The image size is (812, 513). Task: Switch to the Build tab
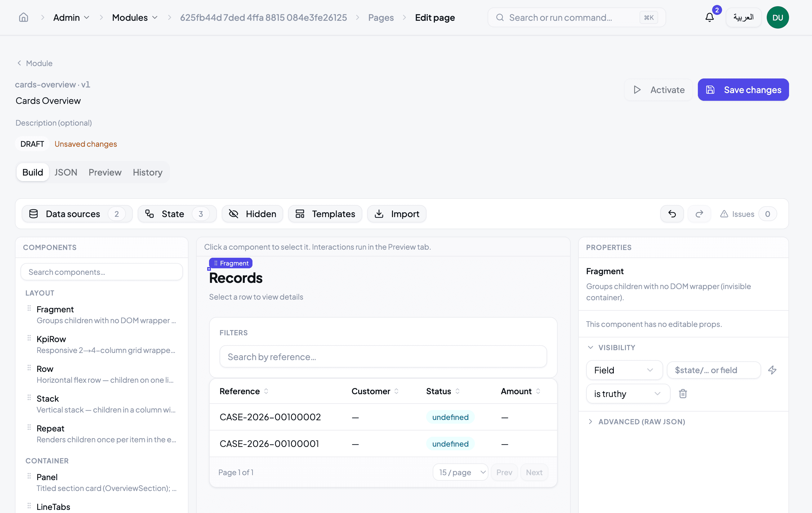33,172
